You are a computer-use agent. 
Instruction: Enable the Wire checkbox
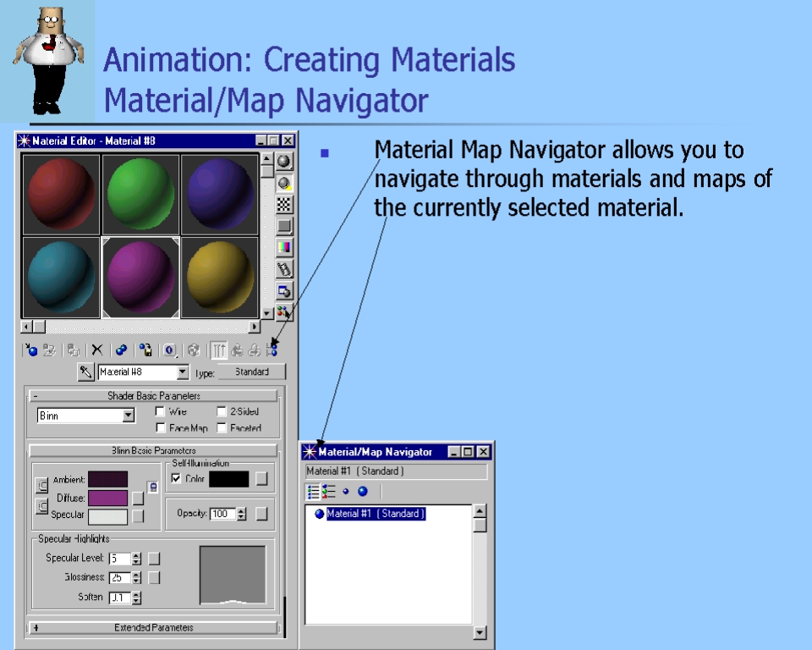coord(160,412)
